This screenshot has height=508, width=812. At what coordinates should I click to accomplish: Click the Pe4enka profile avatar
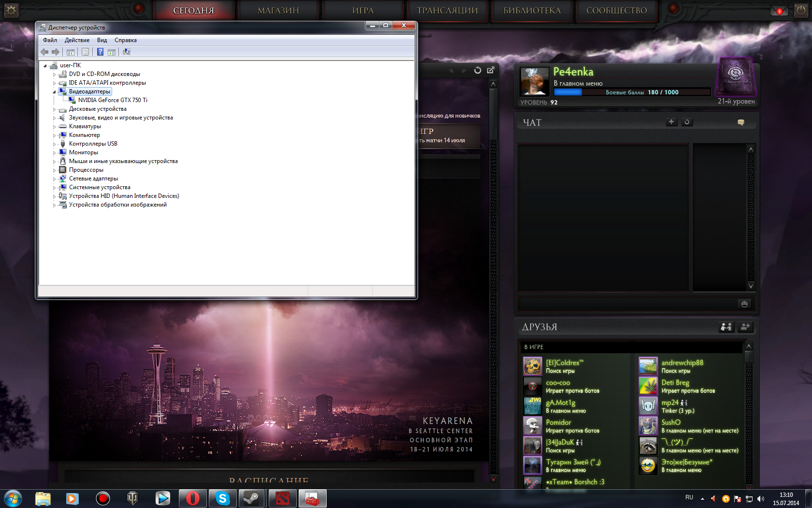pos(534,81)
